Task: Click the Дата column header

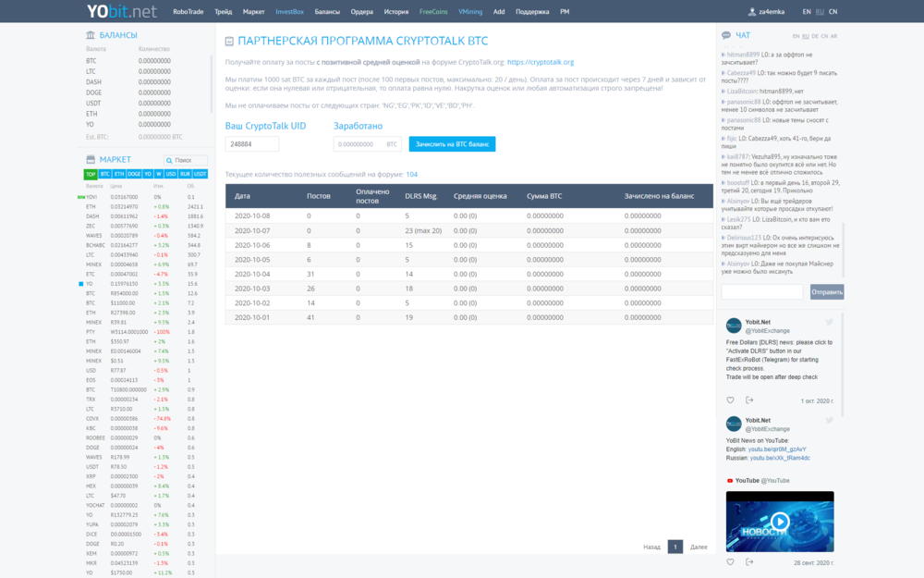Action: [x=242, y=196]
